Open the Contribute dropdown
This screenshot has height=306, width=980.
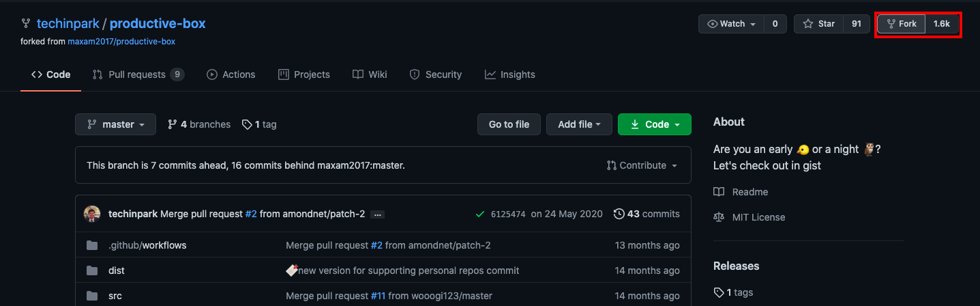(642, 165)
